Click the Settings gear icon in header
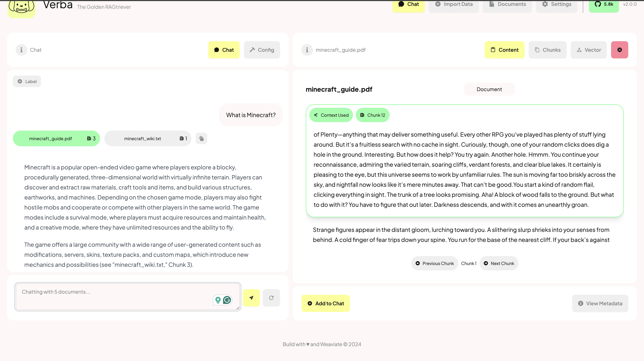The height and width of the screenshot is (361, 644). [x=545, y=4]
